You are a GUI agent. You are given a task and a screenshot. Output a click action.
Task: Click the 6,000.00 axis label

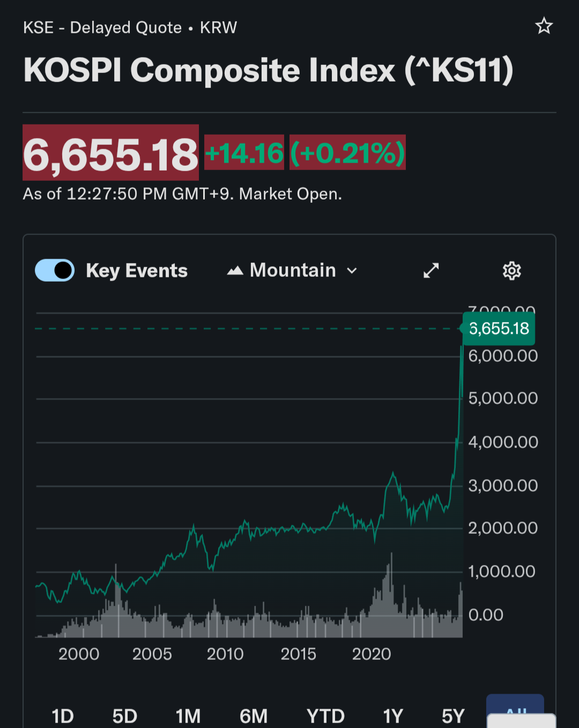(x=503, y=356)
